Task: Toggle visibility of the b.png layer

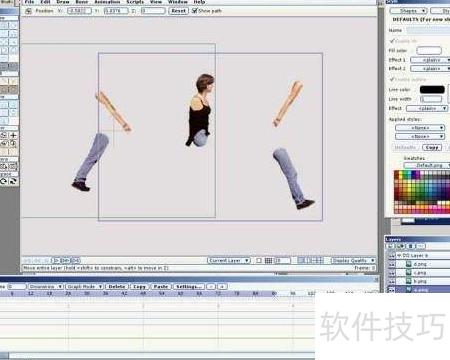Action: (391, 282)
